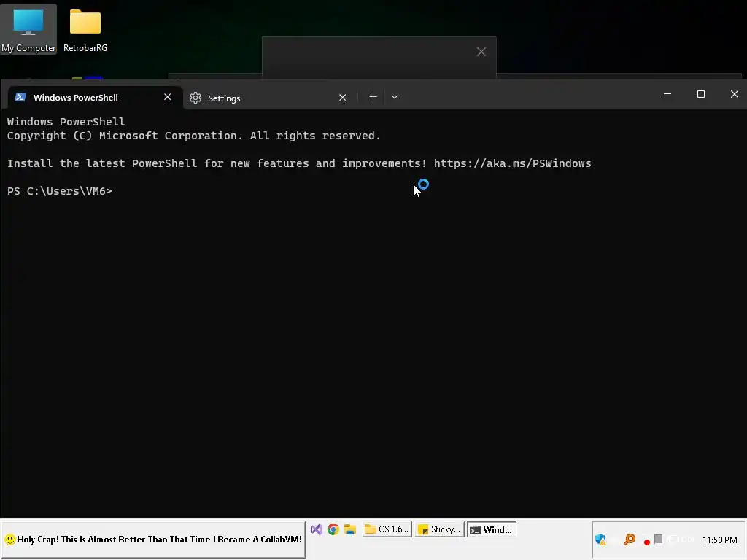Click the Windows Terminal taskbar button
The image size is (747, 560).
coord(492,529)
